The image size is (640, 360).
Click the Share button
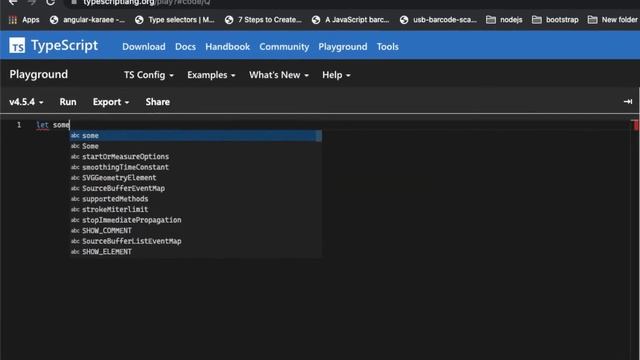coord(158,102)
